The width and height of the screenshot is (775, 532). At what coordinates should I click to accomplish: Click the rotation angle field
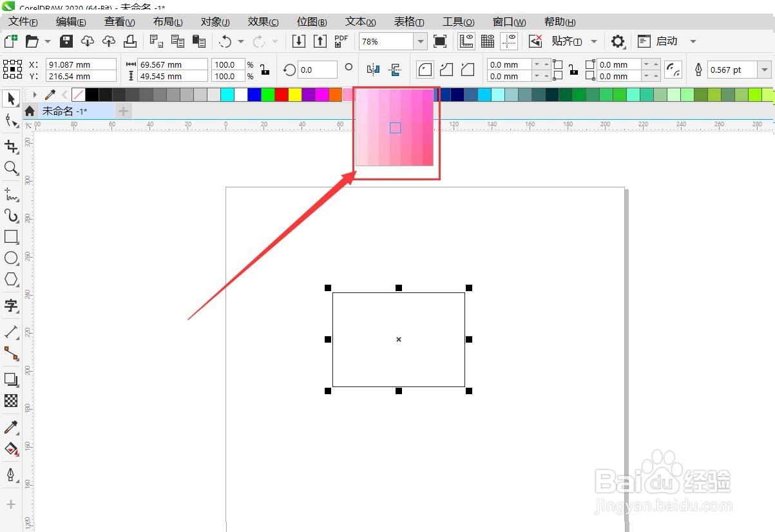click(318, 70)
